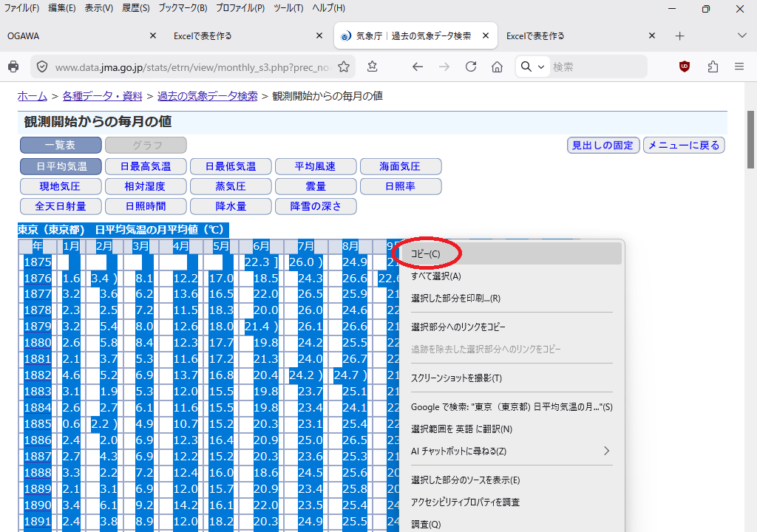Viewport: 757px width, 532px height.
Task: Open the 表示(V) menu
Action: [99, 8]
